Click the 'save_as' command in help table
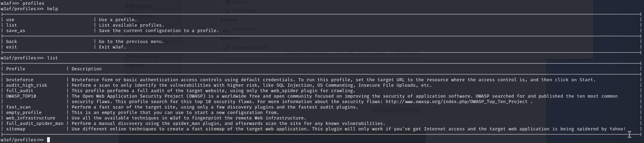The image size is (644, 143). [x=16, y=31]
